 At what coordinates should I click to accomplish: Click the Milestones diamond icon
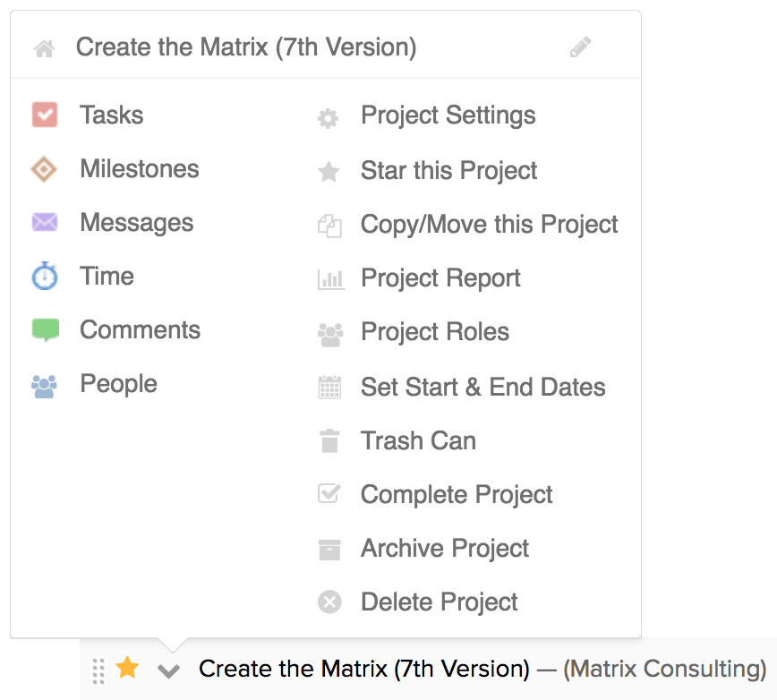(45, 169)
